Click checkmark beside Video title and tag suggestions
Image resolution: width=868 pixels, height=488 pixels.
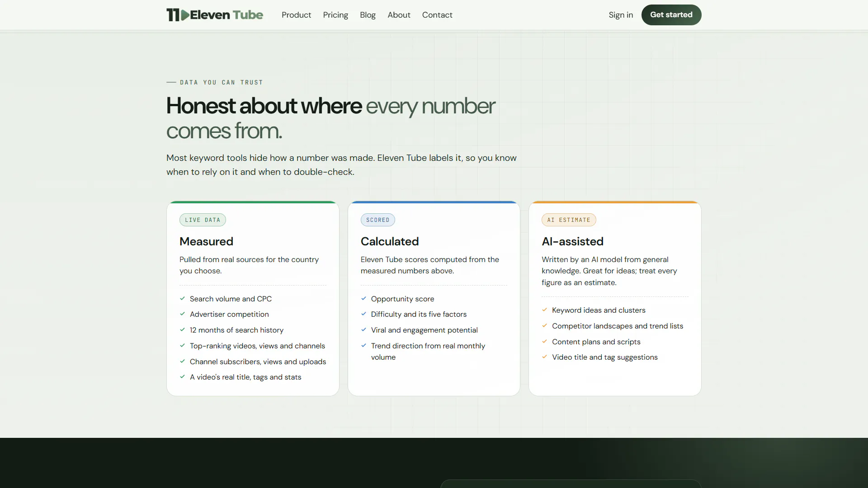pyautogui.click(x=545, y=357)
